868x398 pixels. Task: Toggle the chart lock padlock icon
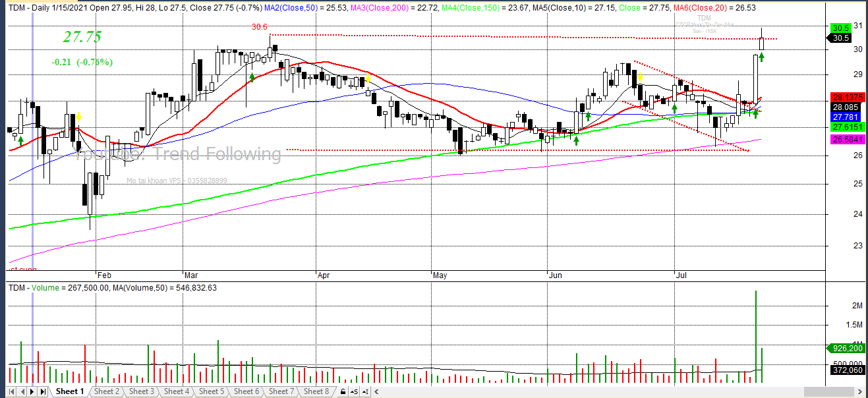(343, 392)
